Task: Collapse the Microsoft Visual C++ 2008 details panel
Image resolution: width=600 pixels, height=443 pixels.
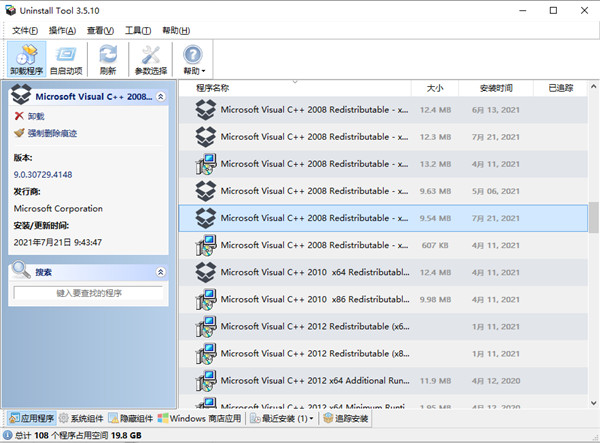Action: point(162,97)
